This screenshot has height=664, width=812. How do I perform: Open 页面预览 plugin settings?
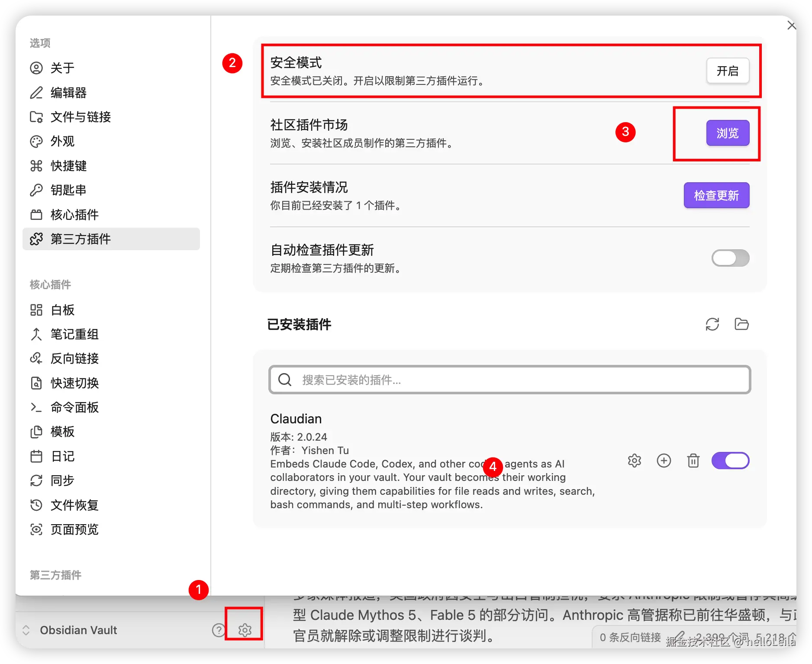click(x=111, y=529)
